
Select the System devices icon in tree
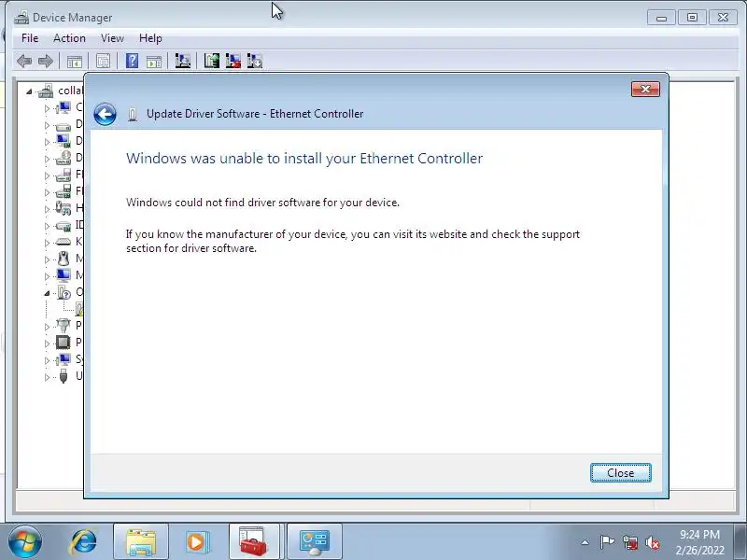[x=63, y=359]
